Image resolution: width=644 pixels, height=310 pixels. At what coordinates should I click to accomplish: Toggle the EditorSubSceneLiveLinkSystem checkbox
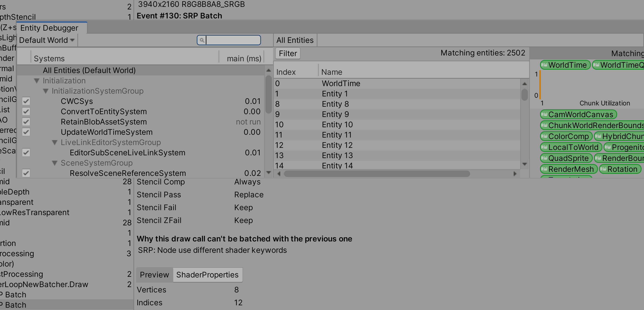point(26,153)
